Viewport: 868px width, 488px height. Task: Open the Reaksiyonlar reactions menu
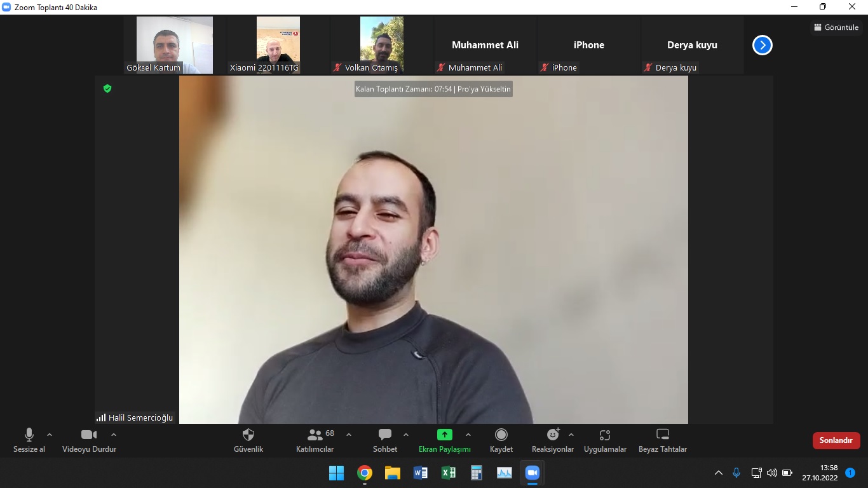coord(553,440)
